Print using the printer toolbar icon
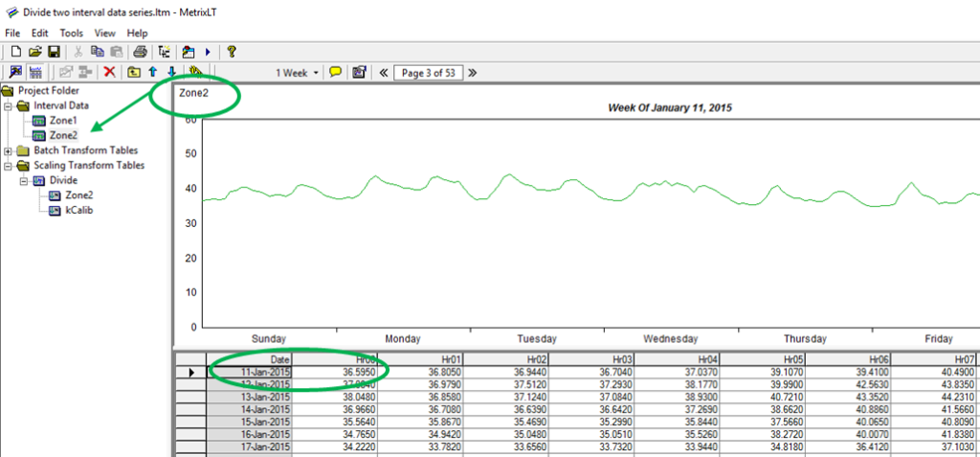This screenshot has height=457, width=980. (140, 51)
